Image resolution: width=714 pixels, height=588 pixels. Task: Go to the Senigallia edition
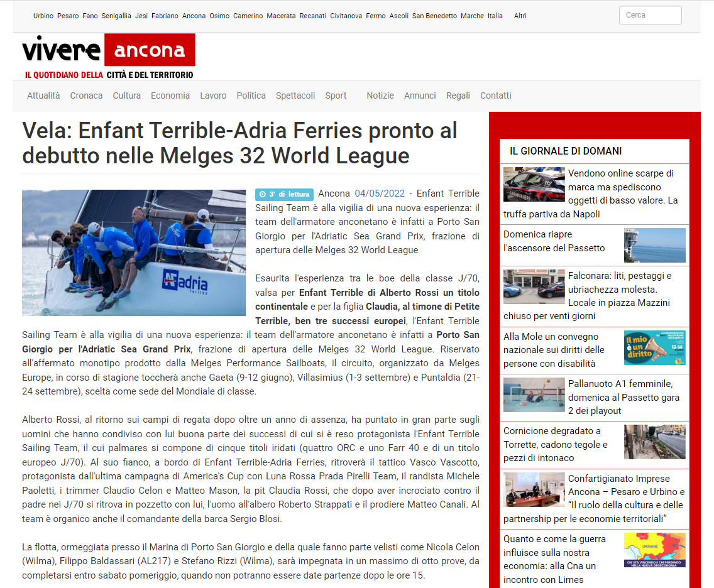(x=116, y=16)
